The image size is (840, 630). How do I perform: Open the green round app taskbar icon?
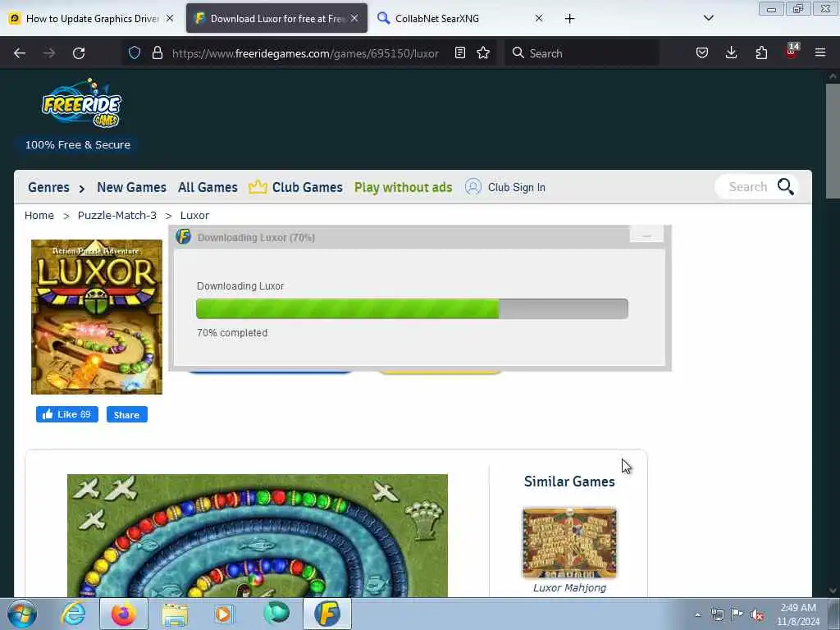276,614
